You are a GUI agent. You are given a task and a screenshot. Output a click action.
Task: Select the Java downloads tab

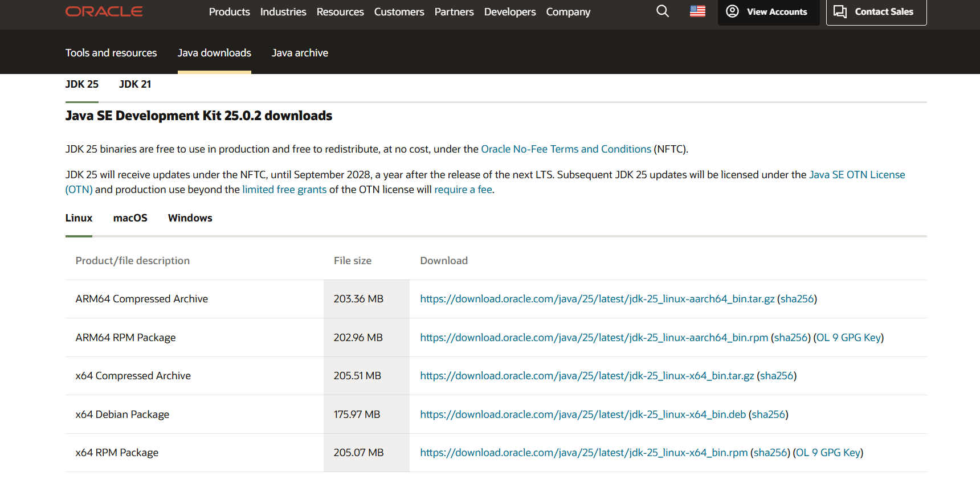[x=214, y=53]
